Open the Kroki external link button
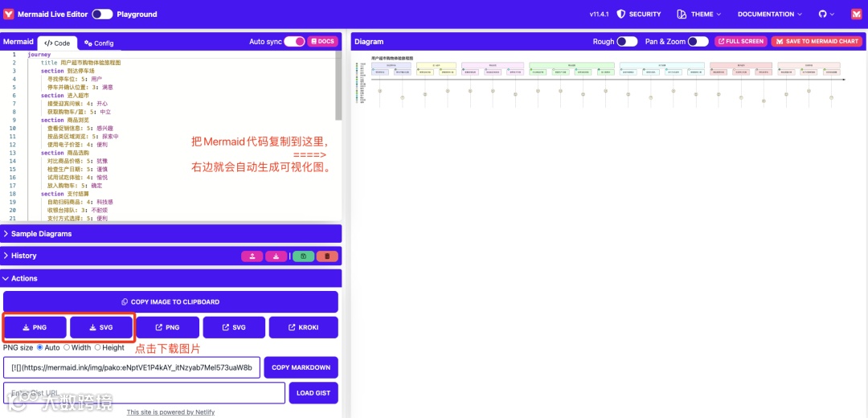Screen dimensions: 868x418 pyautogui.click(x=303, y=327)
